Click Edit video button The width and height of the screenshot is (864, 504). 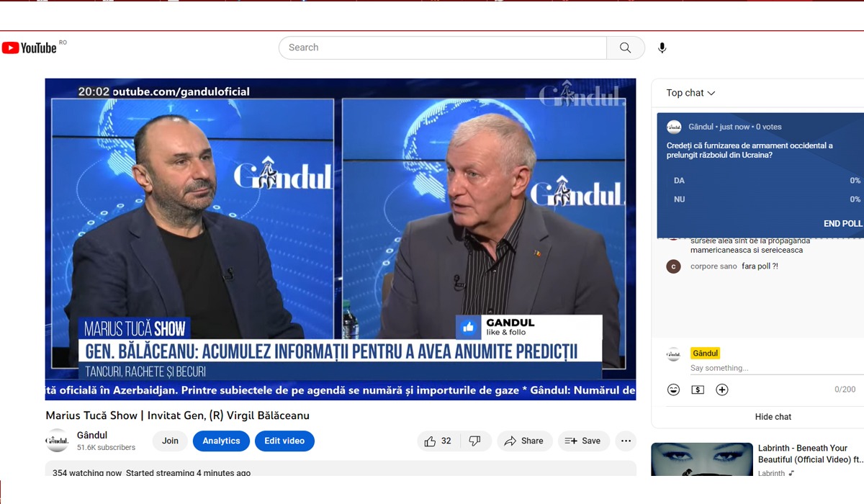[x=284, y=441]
